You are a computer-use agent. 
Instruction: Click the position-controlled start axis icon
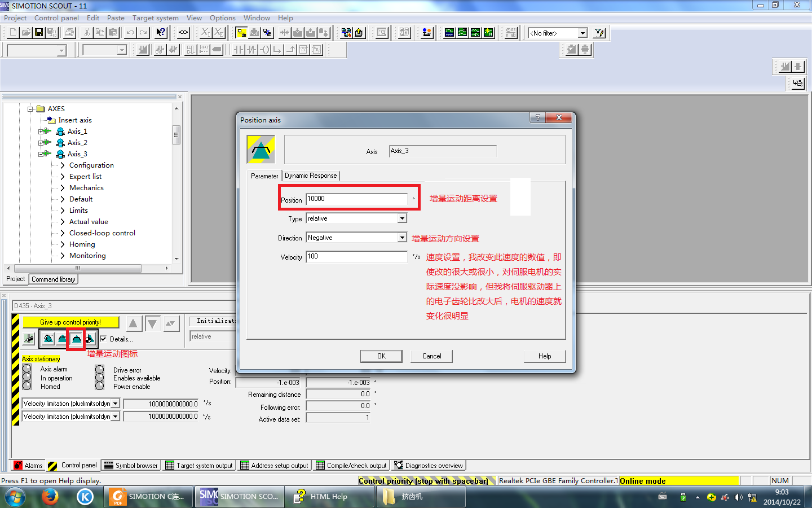[x=62, y=339]
